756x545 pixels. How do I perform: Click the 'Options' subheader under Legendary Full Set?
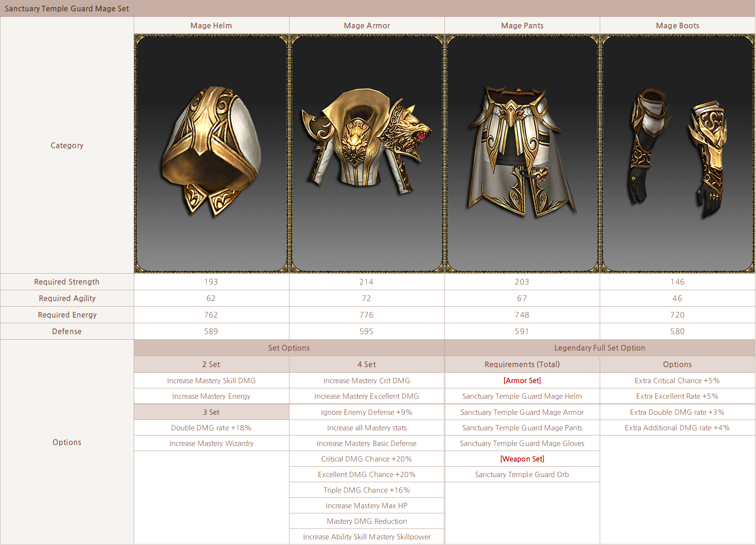coord(677,364)
